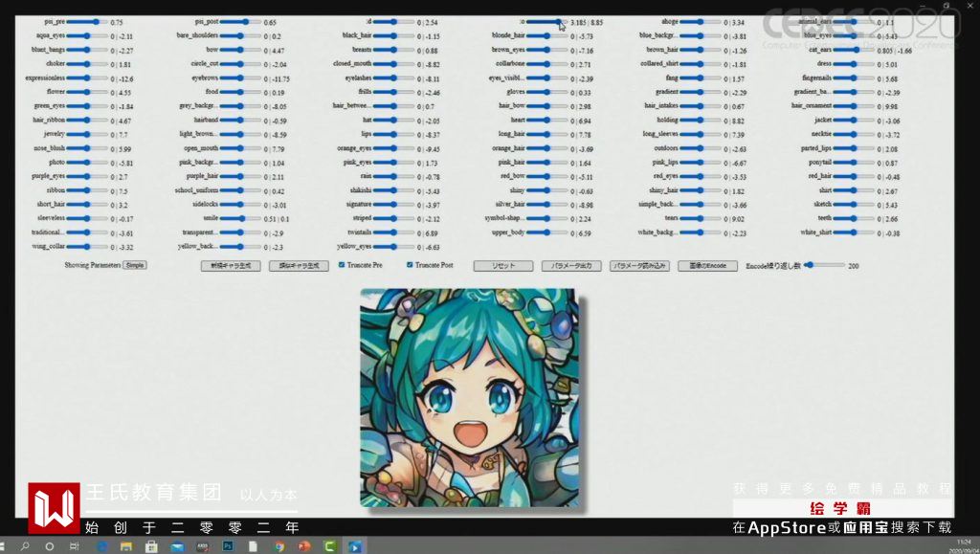This screenshot has height=554, width=980.
Task: Launch Microsoft Edge from taskbar
Action: click(101, 546)
